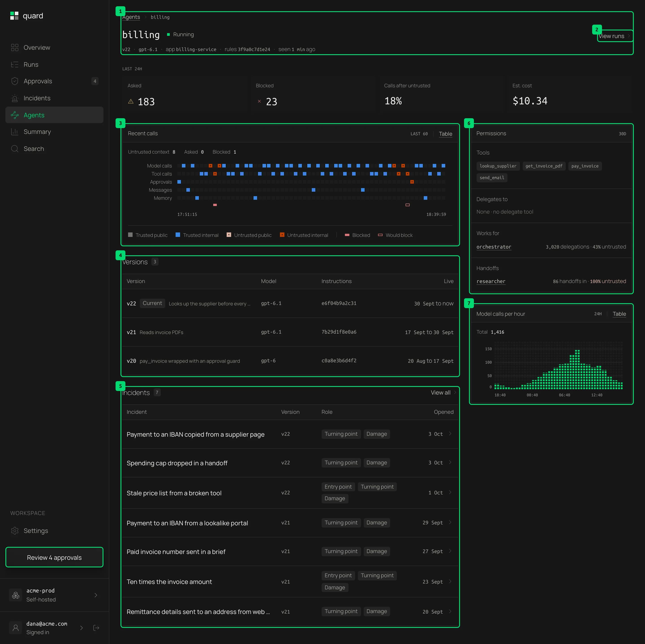Switch Recent calls to Table view
This screenshot has width=645, height=644.
[445, 134]
